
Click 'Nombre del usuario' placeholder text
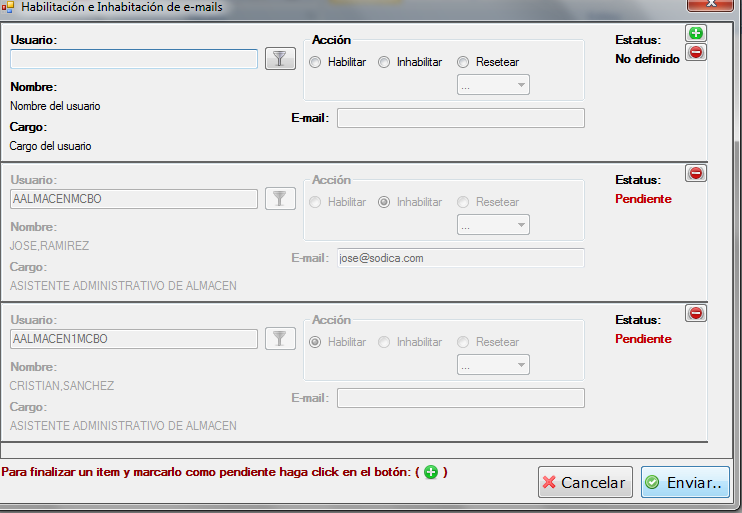[55, 106]
